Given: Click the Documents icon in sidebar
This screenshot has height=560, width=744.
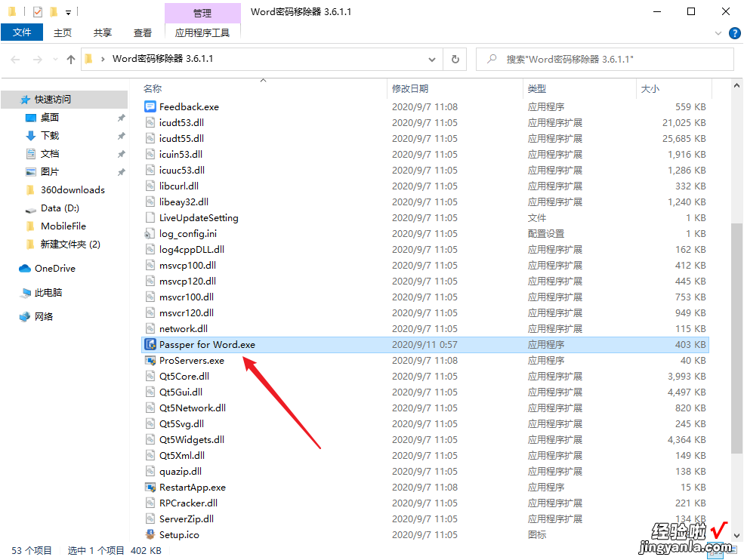Looking at the screenshot, I should tap(31, 154).
